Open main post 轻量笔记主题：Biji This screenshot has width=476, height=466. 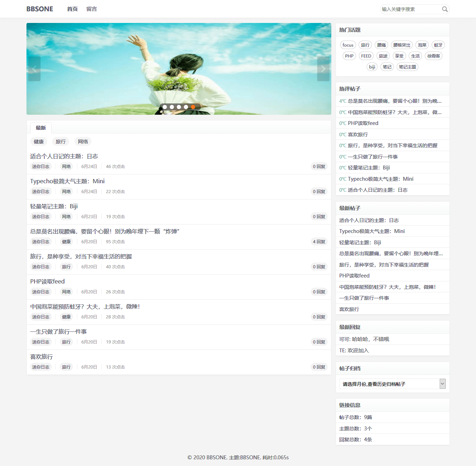coord(54,206)
